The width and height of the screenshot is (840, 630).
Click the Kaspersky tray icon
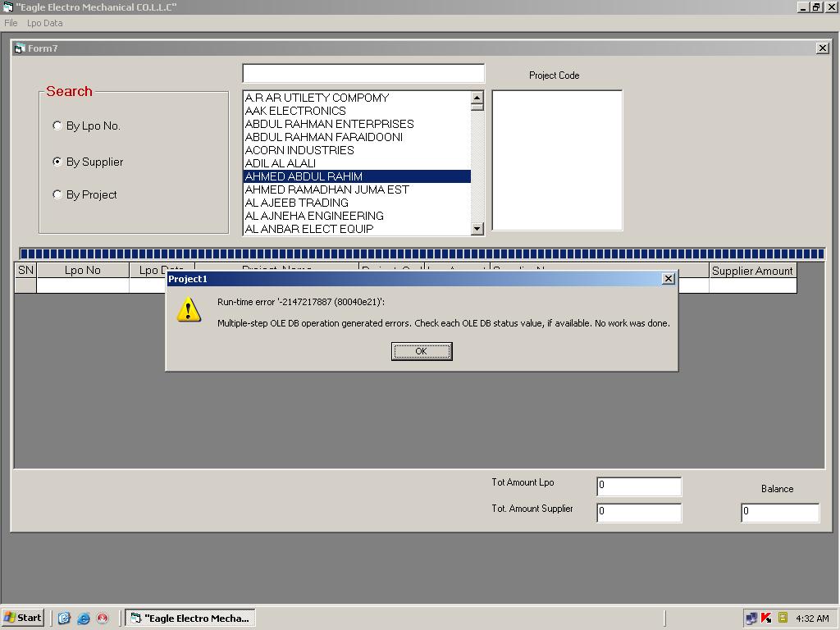coord(766,618)
